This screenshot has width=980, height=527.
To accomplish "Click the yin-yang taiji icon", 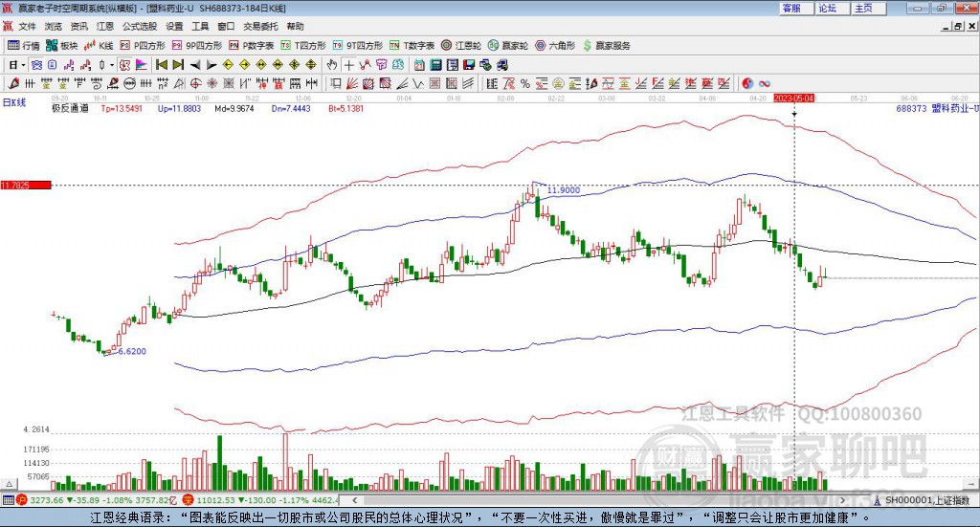I will pyautogui.click(x=747, y=83).
